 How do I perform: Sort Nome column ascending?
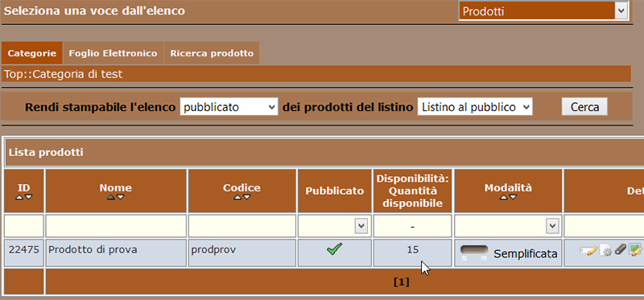tap(111, 197)
